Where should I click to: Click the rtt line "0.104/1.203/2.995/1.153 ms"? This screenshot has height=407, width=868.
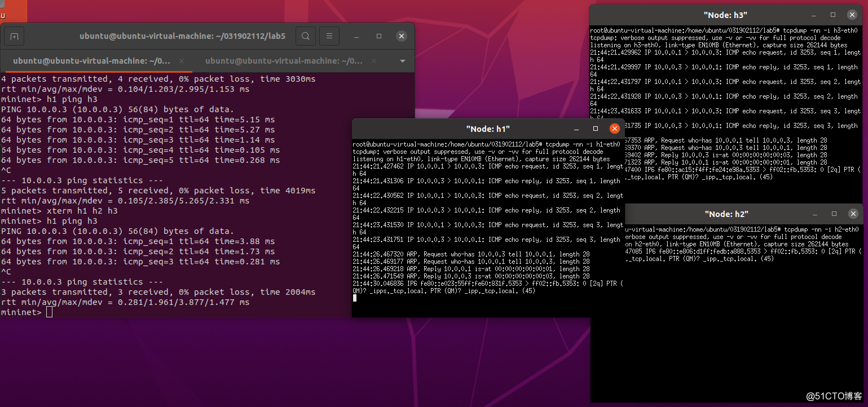(125, 89)
